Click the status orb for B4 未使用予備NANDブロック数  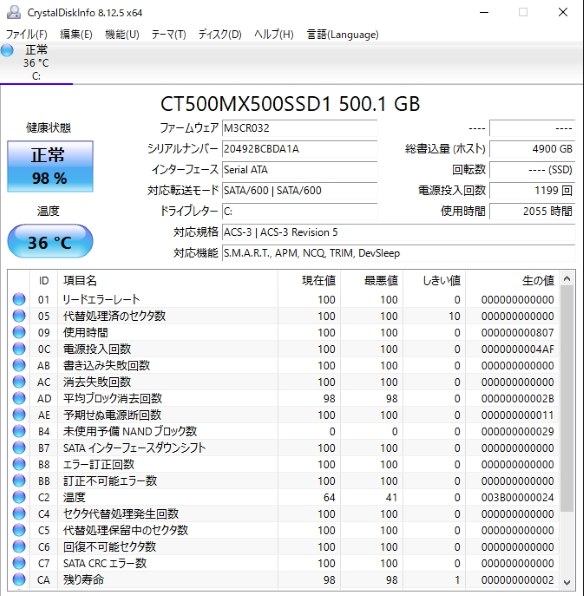(x=19, y=431)
